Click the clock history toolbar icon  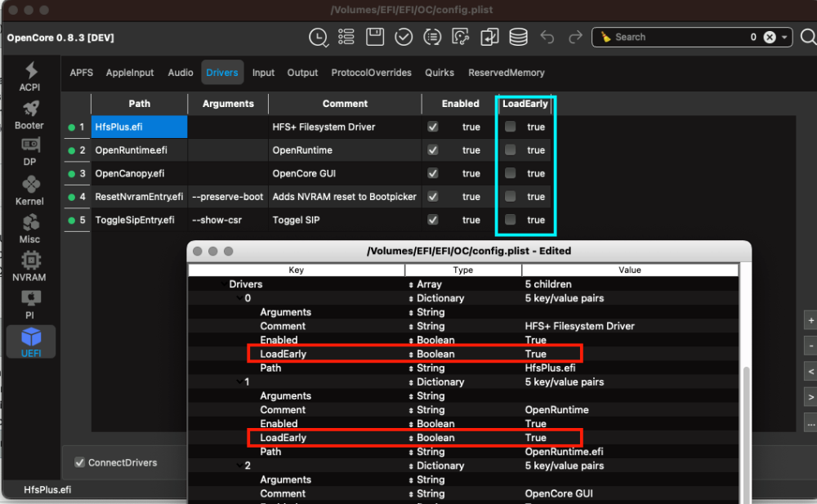click(x=319, y=38)
